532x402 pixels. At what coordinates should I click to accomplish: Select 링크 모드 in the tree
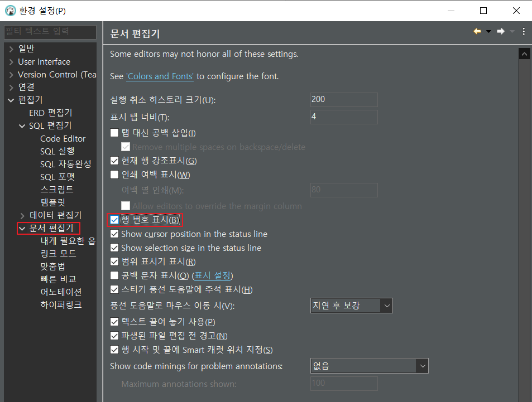(59, 254)
